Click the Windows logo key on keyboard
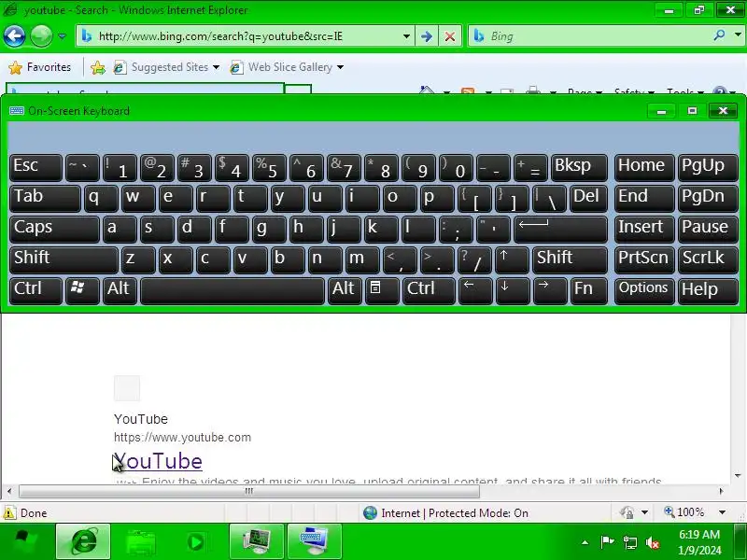Image resolution: width=747 pixels, height=560 pixels. [82, 290]
